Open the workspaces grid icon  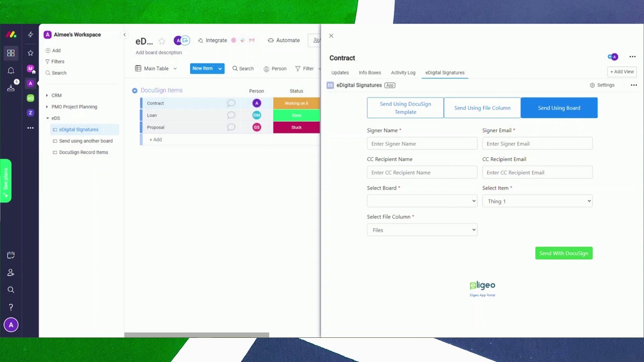(11, 53)
